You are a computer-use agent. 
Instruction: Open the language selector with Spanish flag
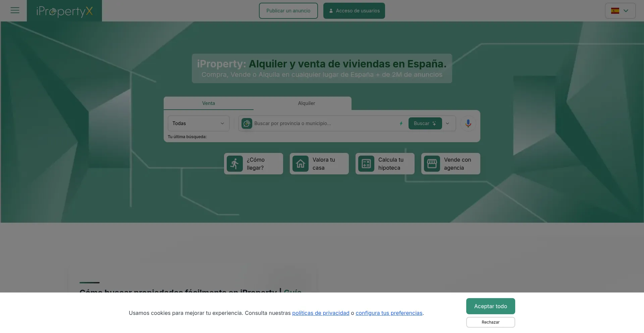(620, 11)
